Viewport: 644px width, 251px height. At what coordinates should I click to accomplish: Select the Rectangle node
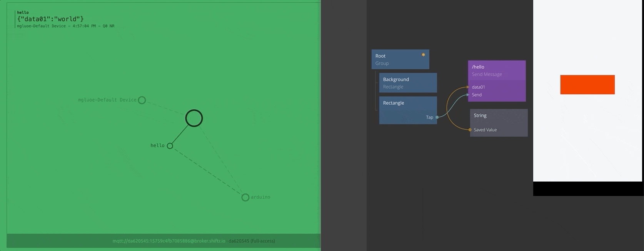click(x=408, y=110)
